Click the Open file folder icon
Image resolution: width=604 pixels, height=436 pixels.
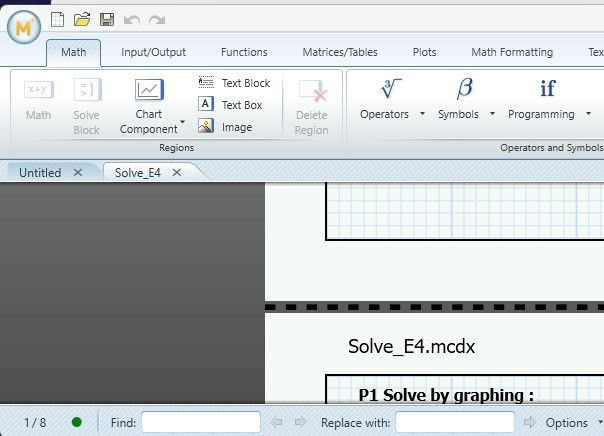(82, 19)
